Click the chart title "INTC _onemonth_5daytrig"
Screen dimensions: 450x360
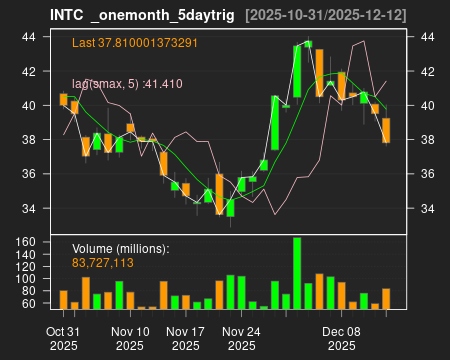click(142, 15)
